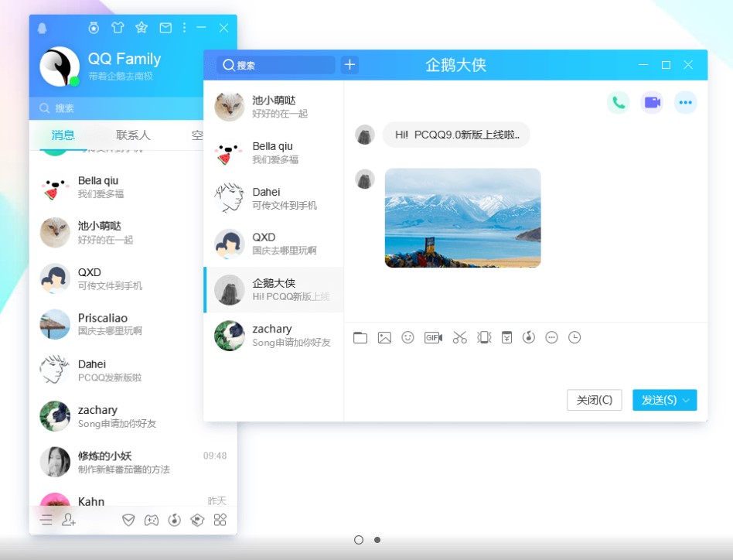
Task: Open the medal icon in QQ main header
Action: pyautogui.click(x=94, y=28)
